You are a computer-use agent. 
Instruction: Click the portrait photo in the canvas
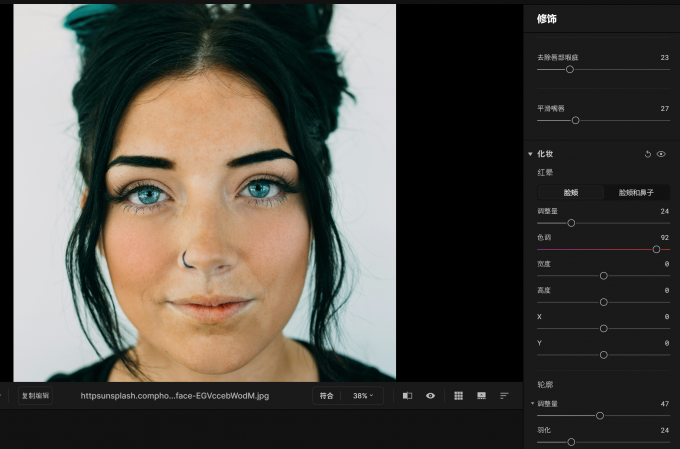pyautogui.click(x=205, y=193)
